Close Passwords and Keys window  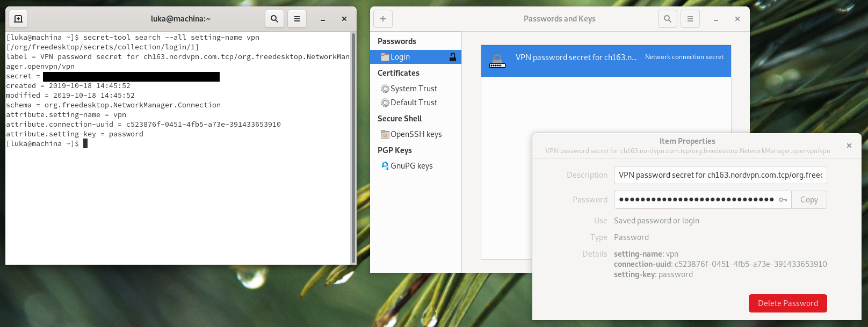click(x=737, y=19)
